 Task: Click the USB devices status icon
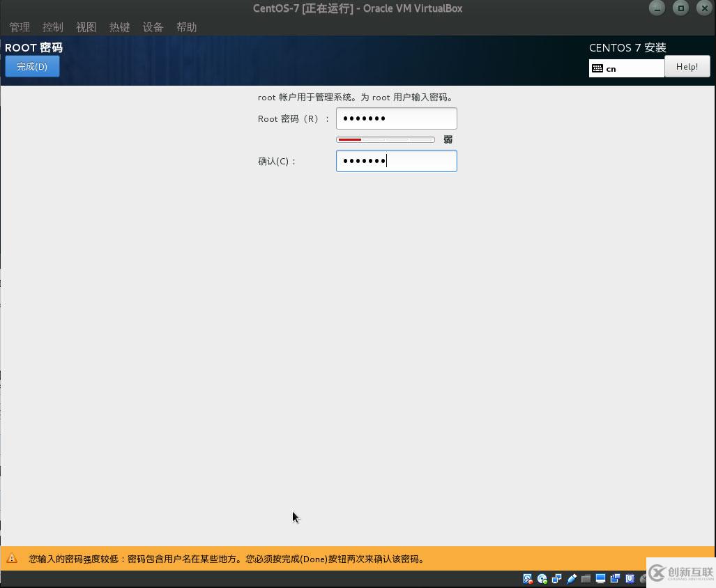coord(571,579)
